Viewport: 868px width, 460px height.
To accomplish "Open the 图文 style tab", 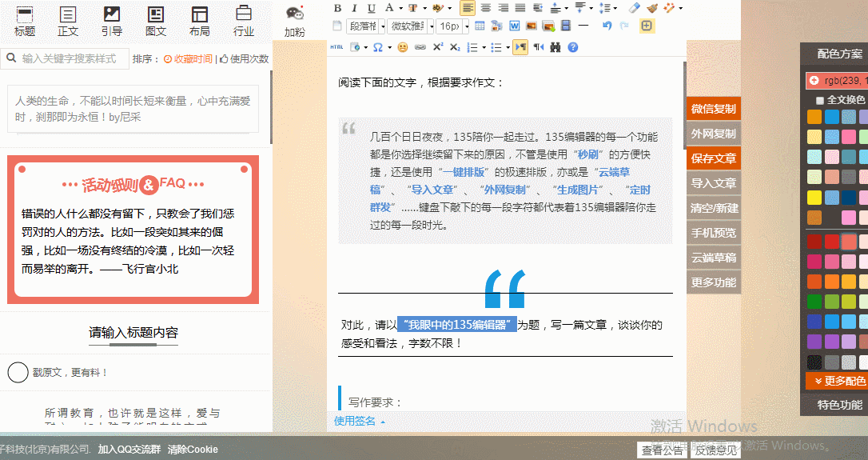I will tap(156, 21).
